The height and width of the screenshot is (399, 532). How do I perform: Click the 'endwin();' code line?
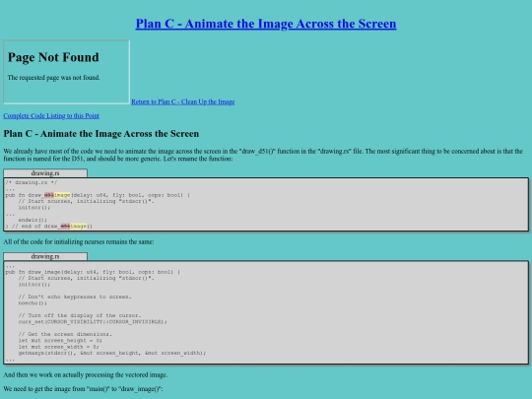click(33, 220)
